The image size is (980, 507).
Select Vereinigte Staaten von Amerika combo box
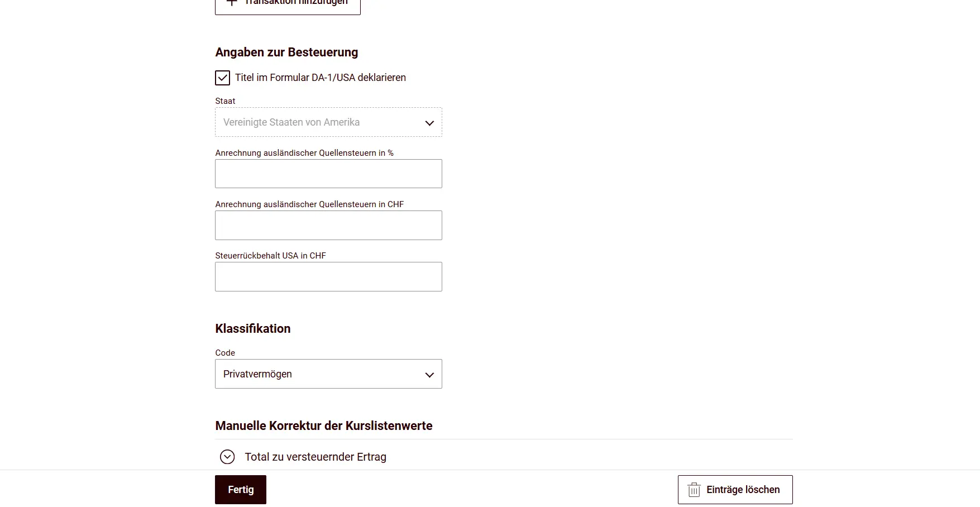click(328, 122)
